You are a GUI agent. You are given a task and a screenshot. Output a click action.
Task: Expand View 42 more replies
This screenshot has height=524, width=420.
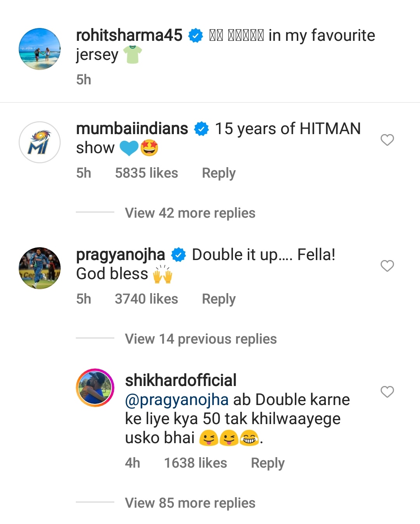pos(190,213)
